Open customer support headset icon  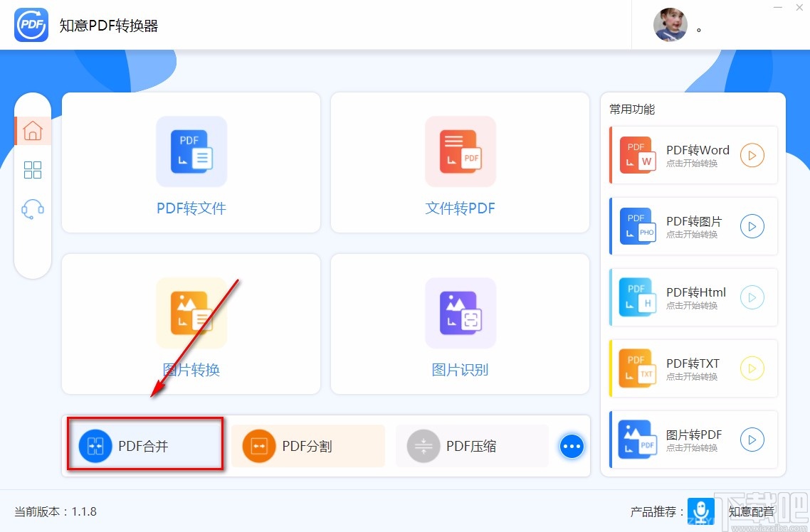[33, 209]
